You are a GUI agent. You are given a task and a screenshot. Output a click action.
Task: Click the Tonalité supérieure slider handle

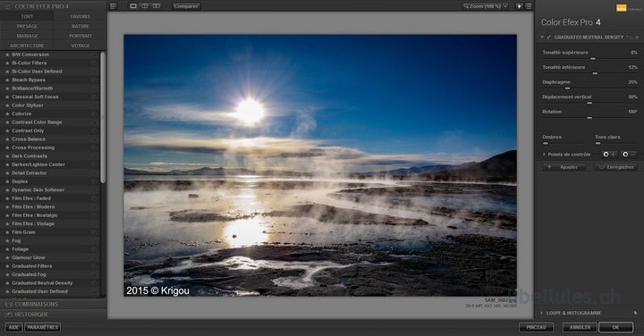[x=593, y=59]
